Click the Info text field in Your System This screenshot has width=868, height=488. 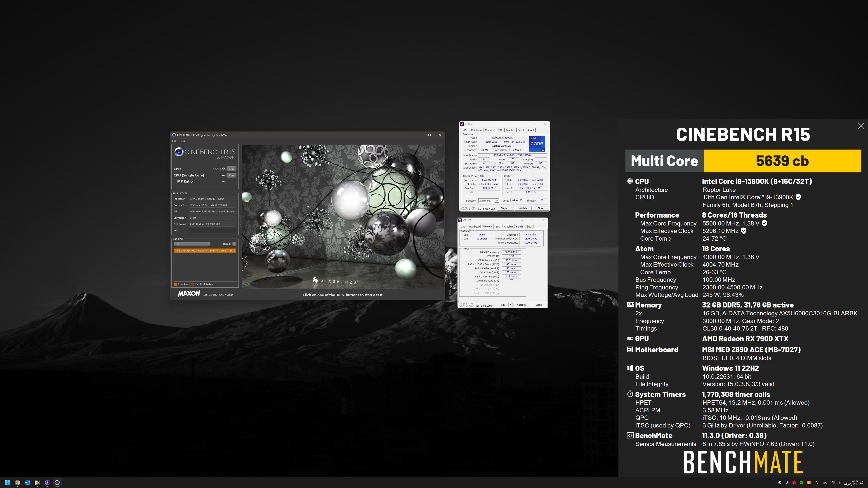[x=212, y=230]
